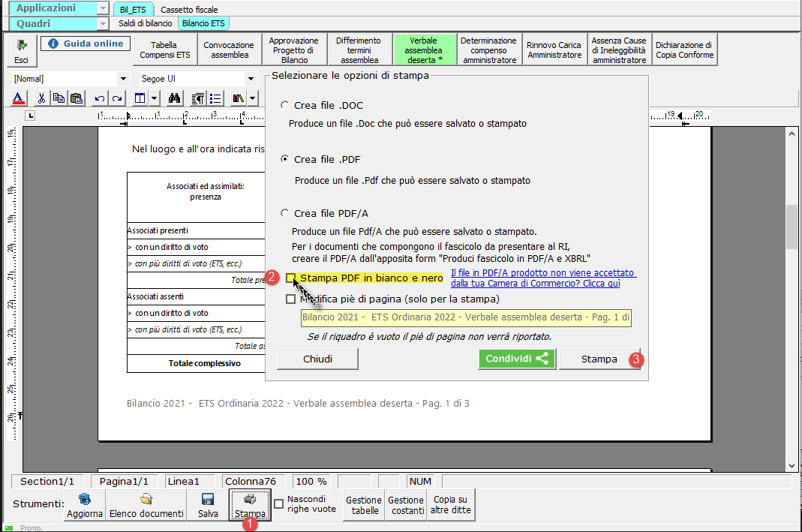Switch to the Cassetto fiscale tab

pyautogui.click(x=189, y=10)
